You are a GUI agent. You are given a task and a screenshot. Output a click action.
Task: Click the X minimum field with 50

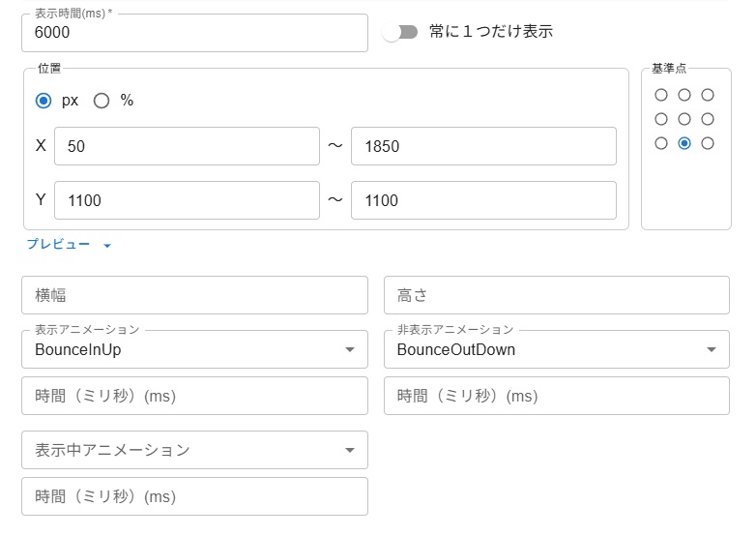pos(187,146)
